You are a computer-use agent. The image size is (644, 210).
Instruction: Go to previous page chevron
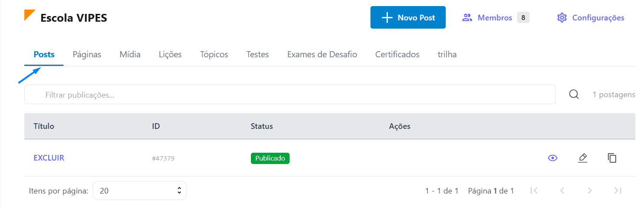point(562,190)
